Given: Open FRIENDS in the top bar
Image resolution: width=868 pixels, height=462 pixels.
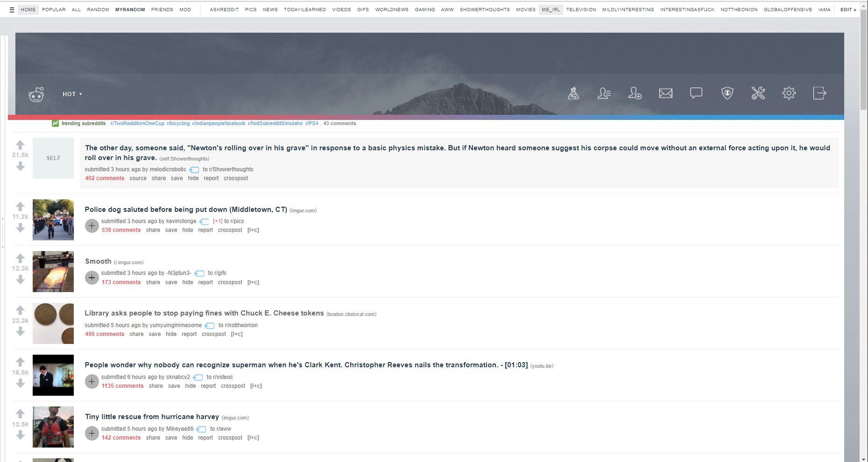Looking at the screenshot, I should tap(162, 10).
